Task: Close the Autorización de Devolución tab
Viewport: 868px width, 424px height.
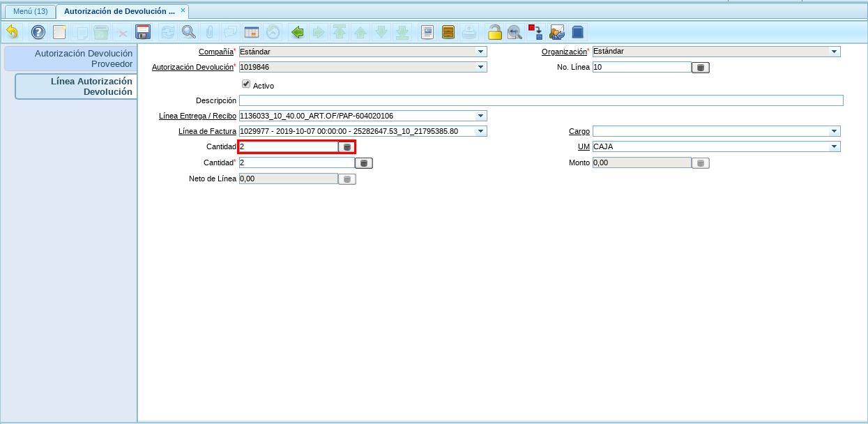Action: click(183, 10)
